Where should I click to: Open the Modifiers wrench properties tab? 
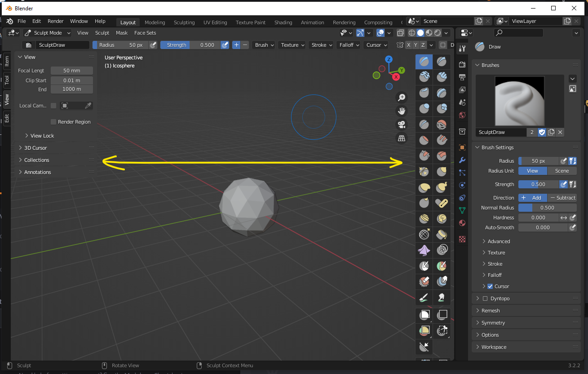tap(462, 160)
